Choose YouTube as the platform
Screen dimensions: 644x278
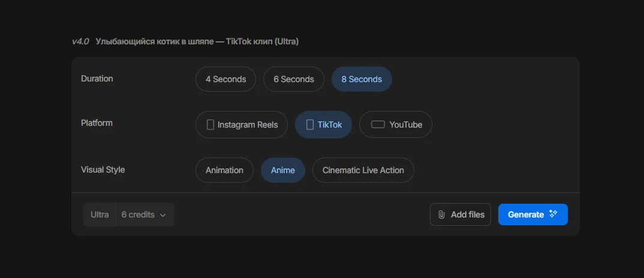click(396, 125)
